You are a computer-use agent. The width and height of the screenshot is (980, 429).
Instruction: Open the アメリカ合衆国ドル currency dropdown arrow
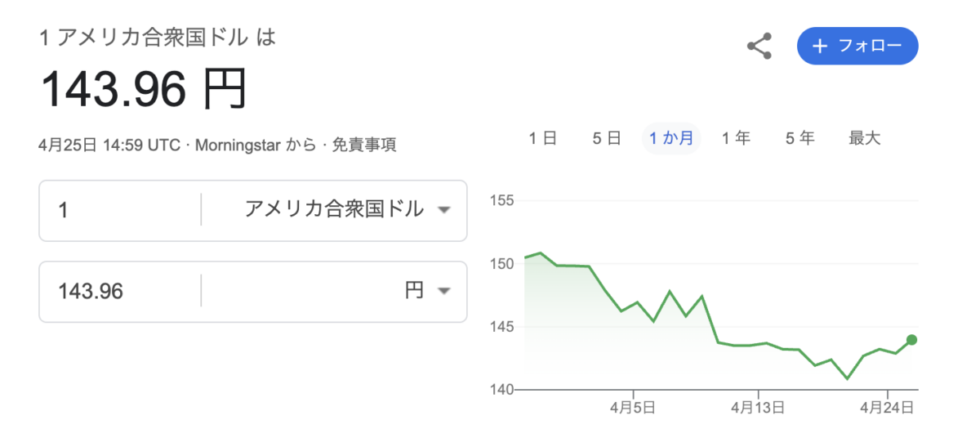pyautogui.click(x=443, y=210)
